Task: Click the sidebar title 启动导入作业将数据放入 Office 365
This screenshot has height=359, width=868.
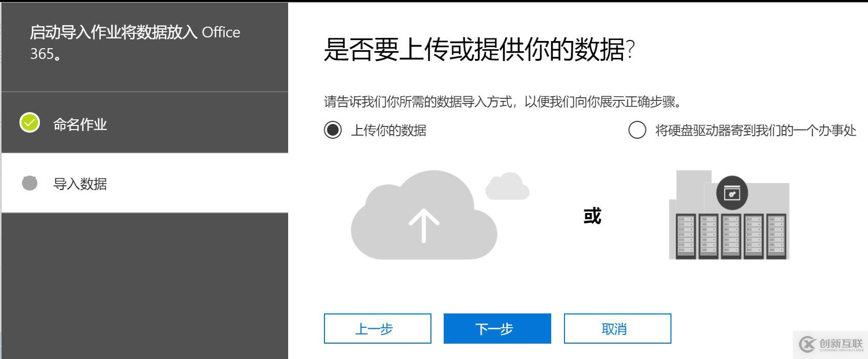Action: point(135,43)
